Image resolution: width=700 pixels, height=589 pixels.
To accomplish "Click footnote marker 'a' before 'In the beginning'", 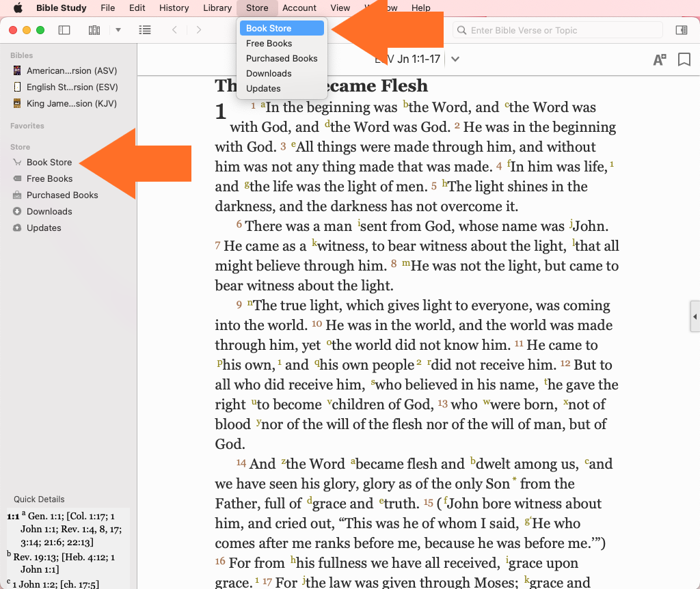I will [x=262, y=105].
